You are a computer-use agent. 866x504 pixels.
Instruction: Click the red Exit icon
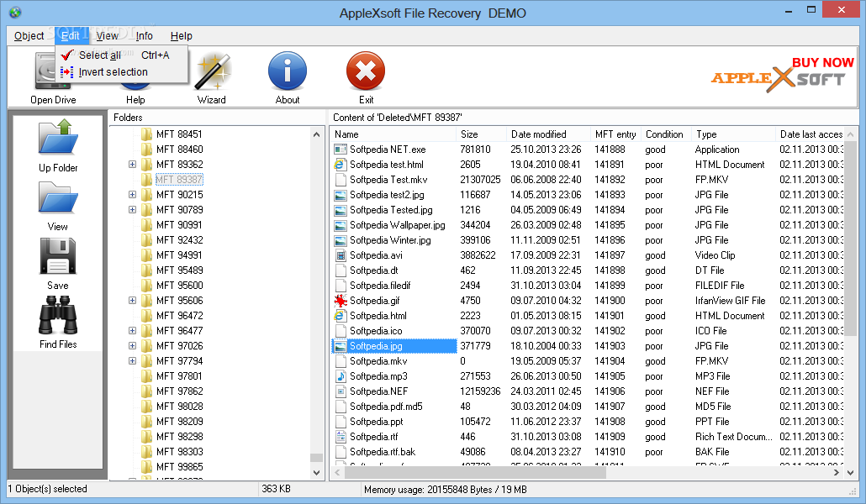click(x=366, y=71)
